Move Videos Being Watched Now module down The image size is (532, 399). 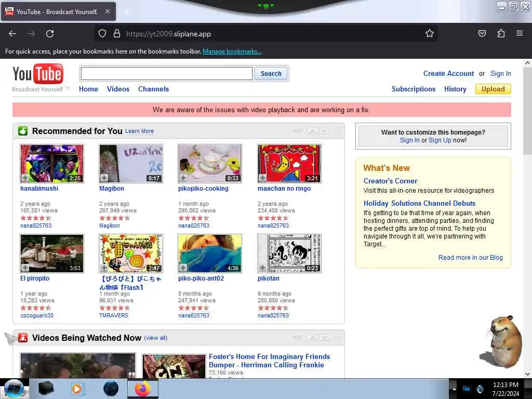click(x=325, y=338)
